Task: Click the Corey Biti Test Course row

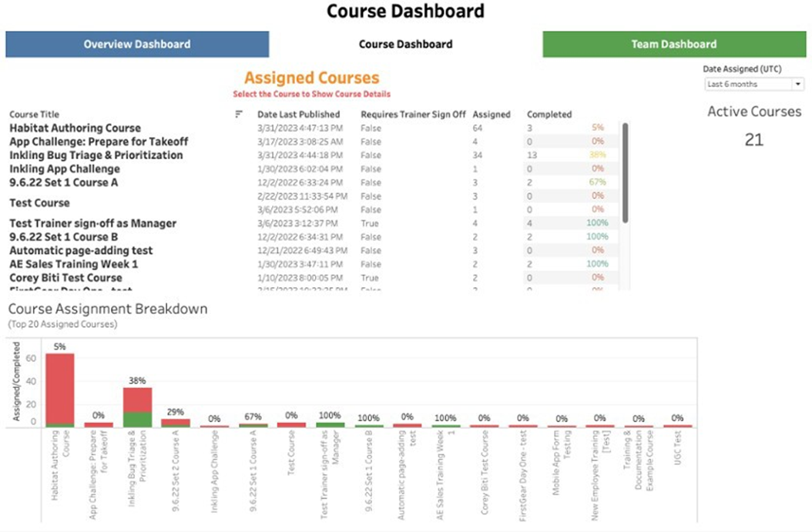Action: (65, 277)
